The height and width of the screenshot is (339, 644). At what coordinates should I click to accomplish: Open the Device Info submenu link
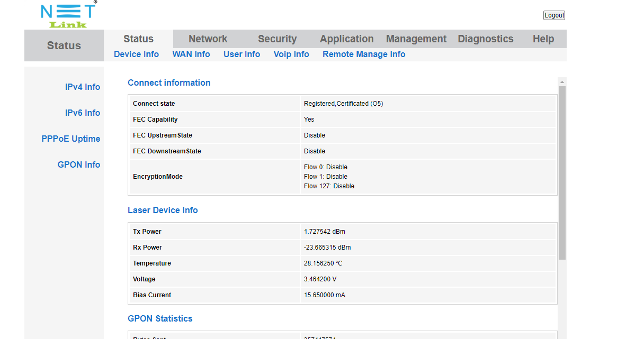click(136, 54)
